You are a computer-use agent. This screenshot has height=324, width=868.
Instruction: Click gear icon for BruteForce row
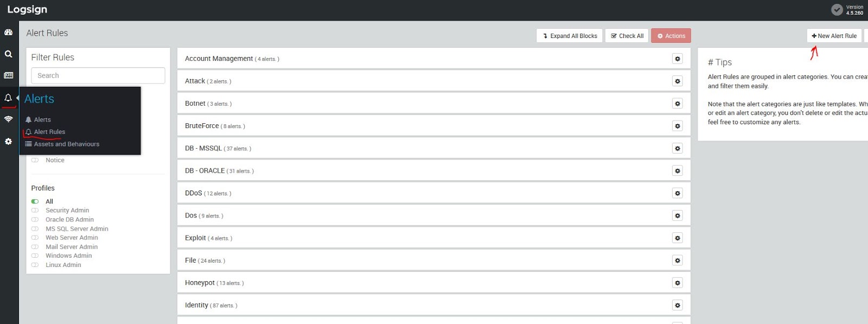tap(677, 126)
